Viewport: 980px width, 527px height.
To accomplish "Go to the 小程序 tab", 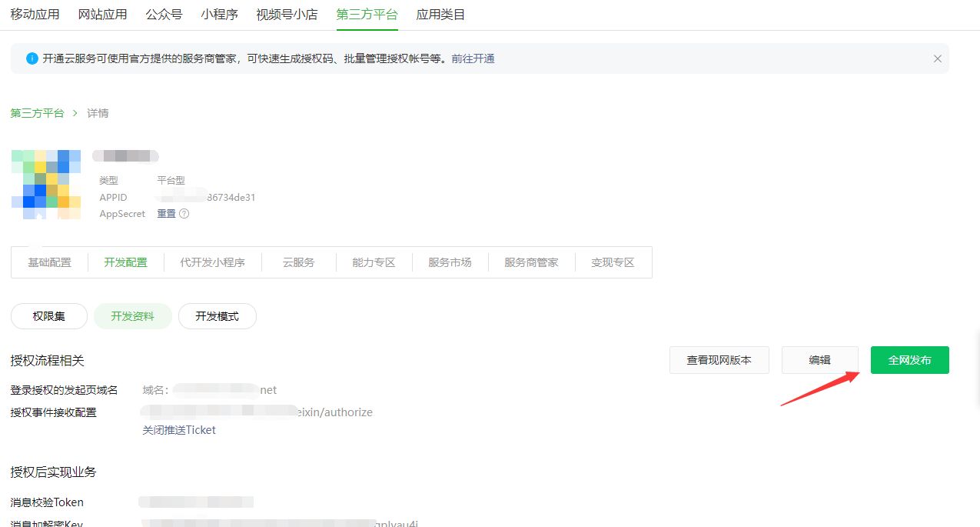I will pos(219,15).
